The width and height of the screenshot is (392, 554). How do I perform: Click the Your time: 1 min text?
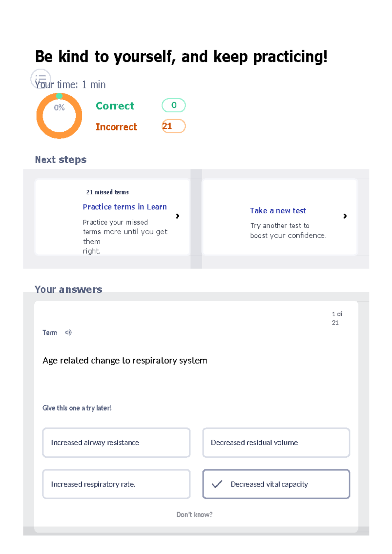click(x=70, y=85)
